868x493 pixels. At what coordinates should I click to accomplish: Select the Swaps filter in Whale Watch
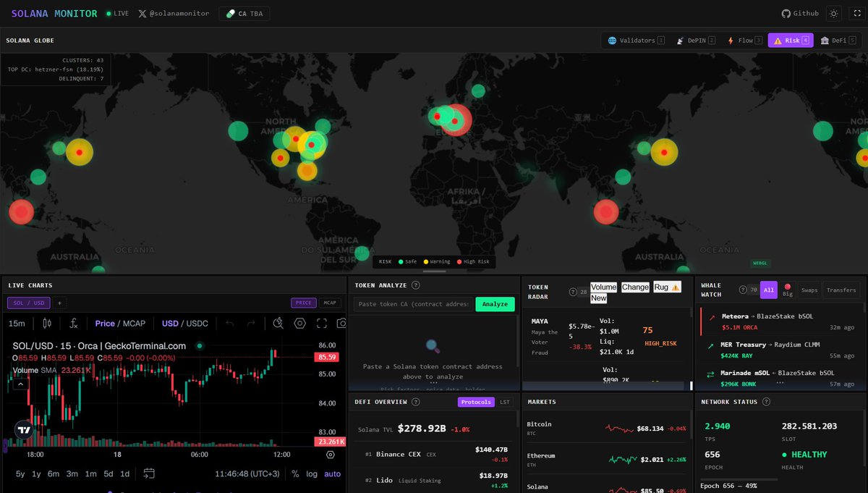click(x=809, y=290)
